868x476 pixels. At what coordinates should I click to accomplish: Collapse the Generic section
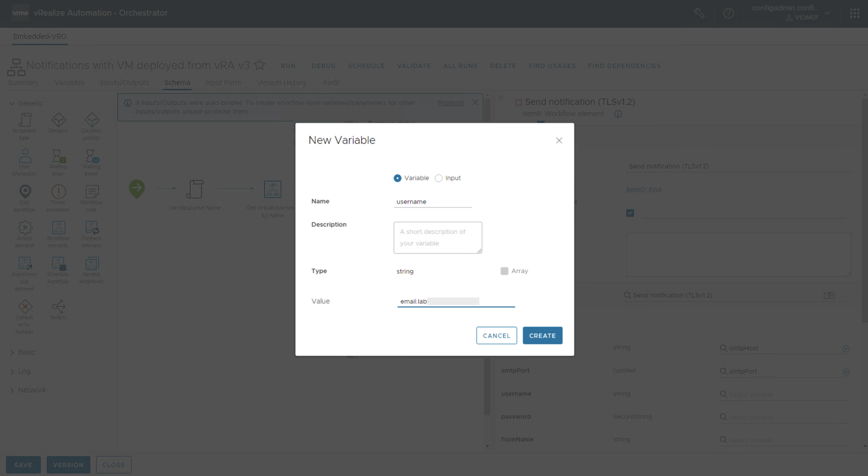tap(12, 103)
